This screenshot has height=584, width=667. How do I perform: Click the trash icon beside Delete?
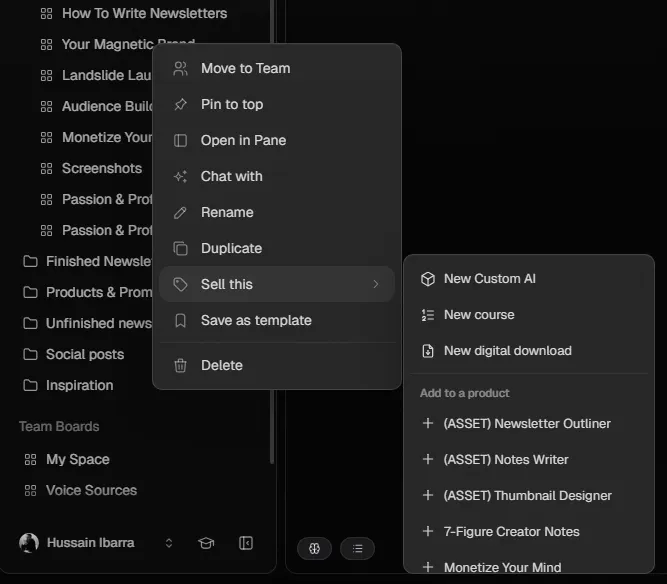point(180,365)
